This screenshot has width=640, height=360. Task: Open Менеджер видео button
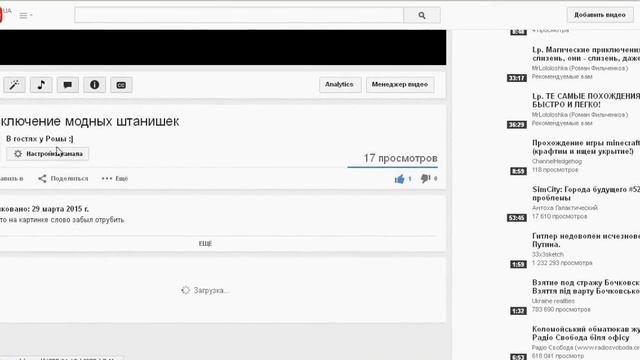(x=400, y=84)
